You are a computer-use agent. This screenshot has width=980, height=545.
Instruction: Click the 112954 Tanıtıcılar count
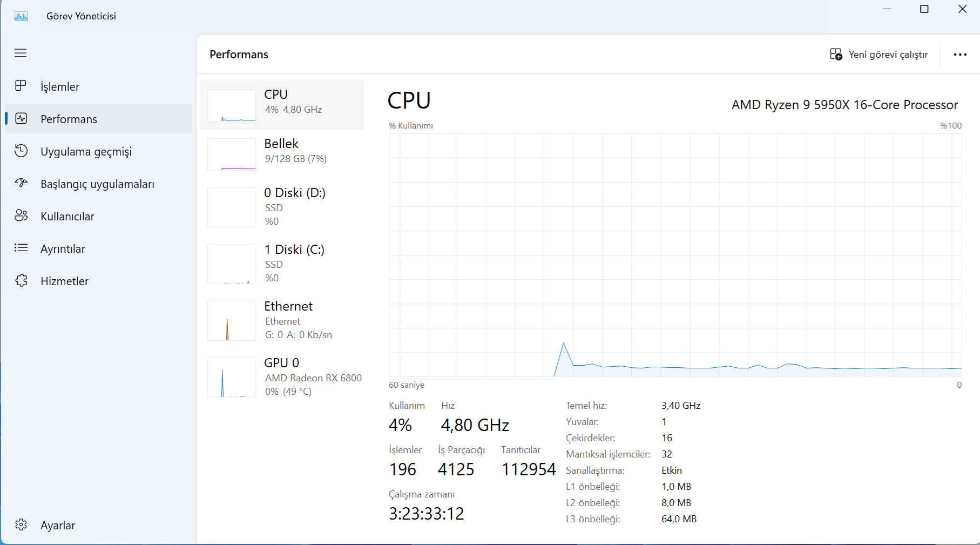[x=529, y=469]
